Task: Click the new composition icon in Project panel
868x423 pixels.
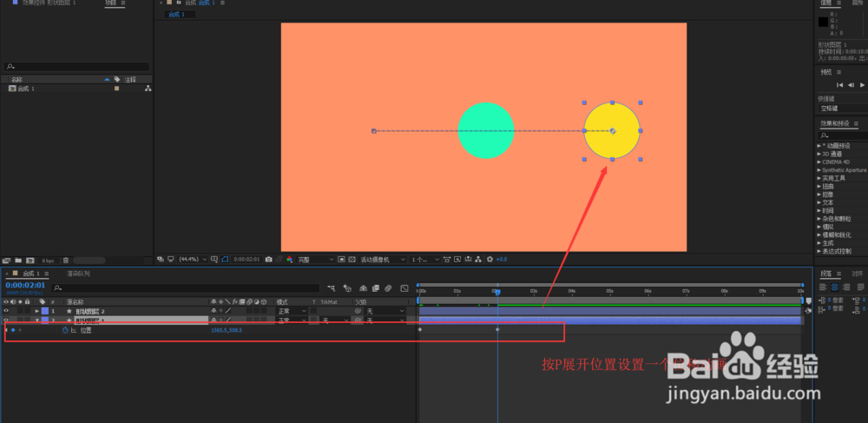Action: 30,261
